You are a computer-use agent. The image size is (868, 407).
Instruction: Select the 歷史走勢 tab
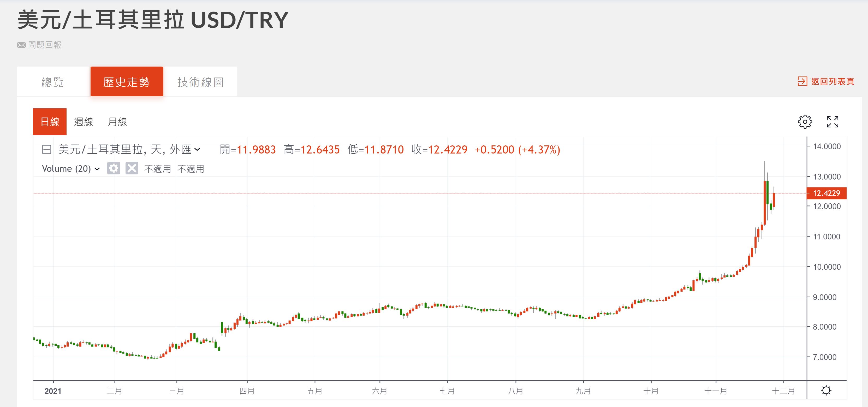pyautogui.click(x=127, y=82)
